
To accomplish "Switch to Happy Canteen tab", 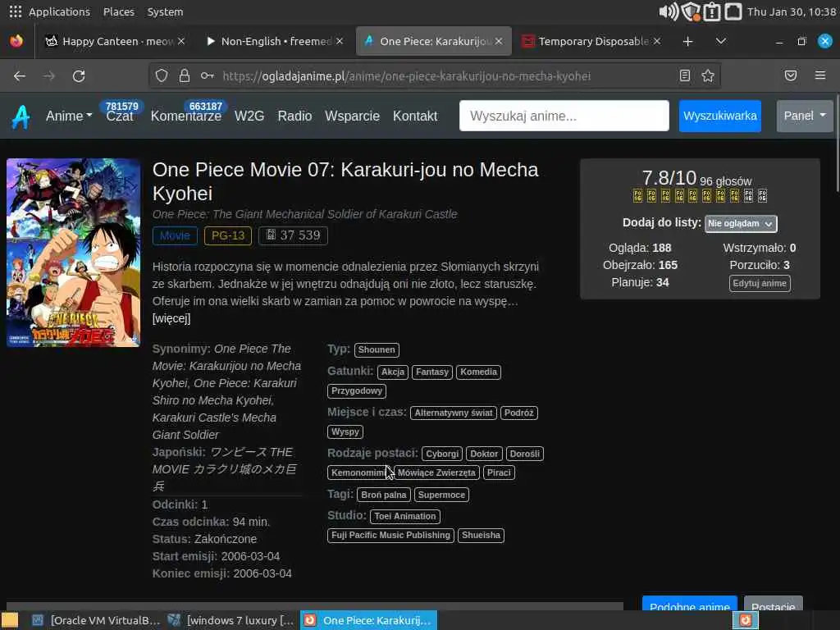I will [x=115, y=41].
